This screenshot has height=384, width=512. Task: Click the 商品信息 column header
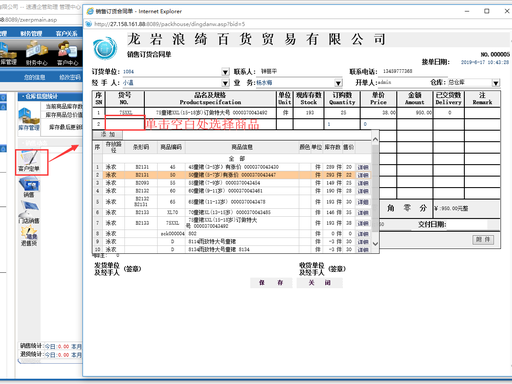(242, 147)
